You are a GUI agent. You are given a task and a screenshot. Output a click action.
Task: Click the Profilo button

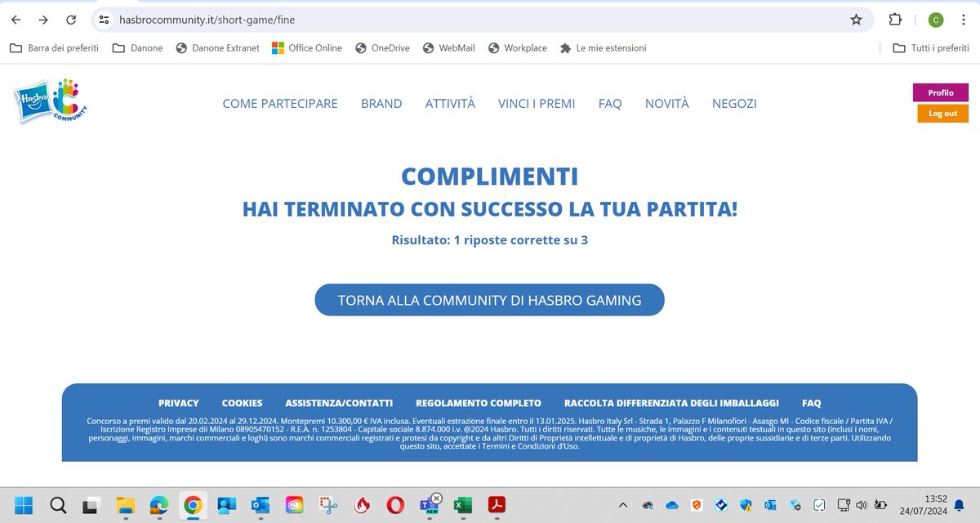point(941,92)
